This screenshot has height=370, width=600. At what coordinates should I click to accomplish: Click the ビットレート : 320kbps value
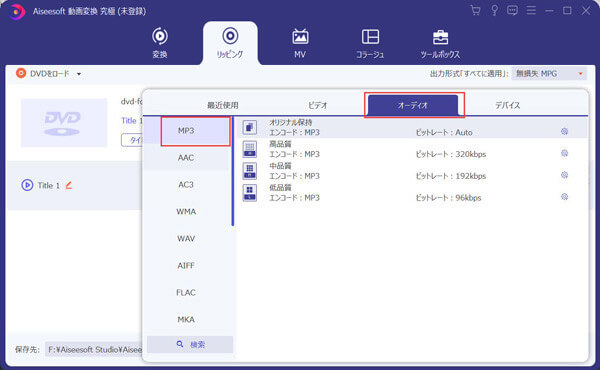pyautogui.click(x=451, y=154)
